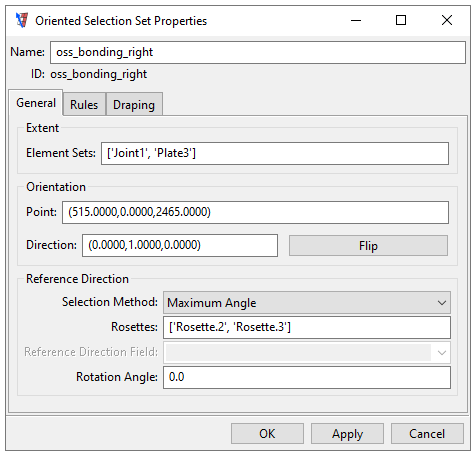Screen dimensions: 476x456
Task: Apply the oriented selection set settings
Action: (x=347, y=434)
